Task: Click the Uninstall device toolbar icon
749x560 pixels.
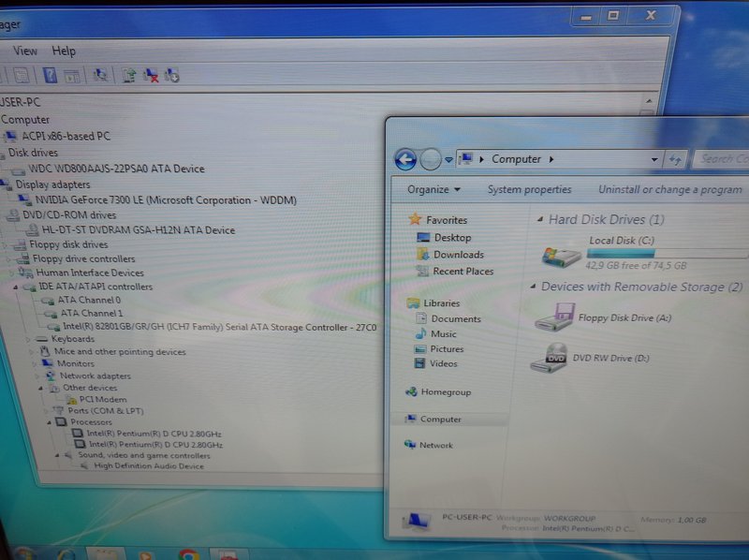Action: 151,75
